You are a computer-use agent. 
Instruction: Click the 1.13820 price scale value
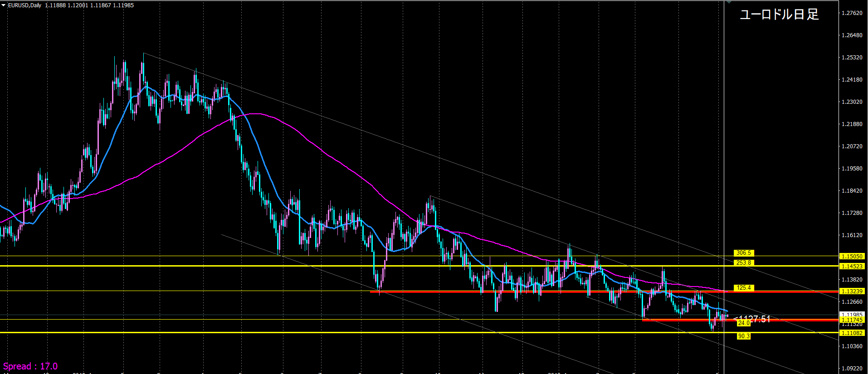[852, 280]
